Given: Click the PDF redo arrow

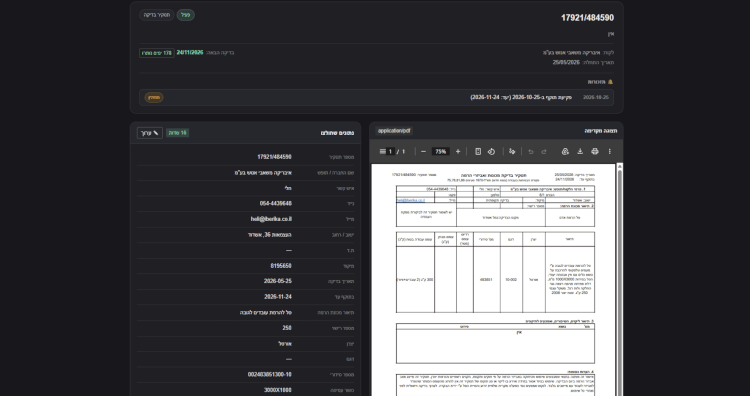Looking at the screenshot, I should [544, 152].
